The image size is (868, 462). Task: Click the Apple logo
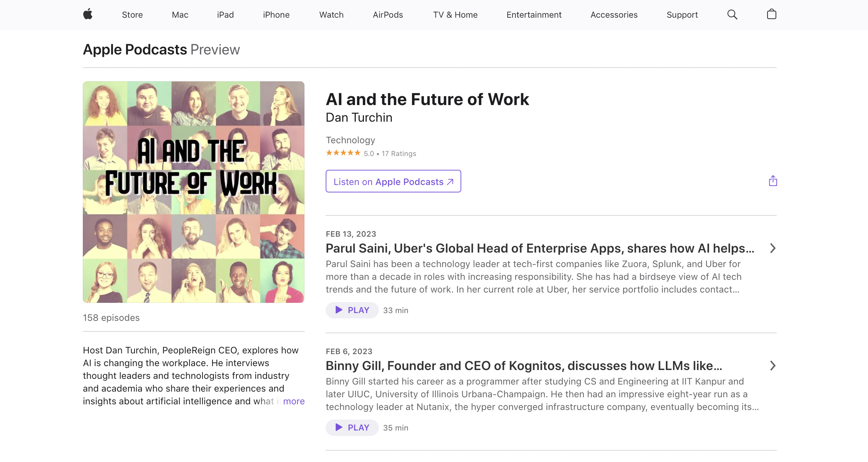point(88,15)
